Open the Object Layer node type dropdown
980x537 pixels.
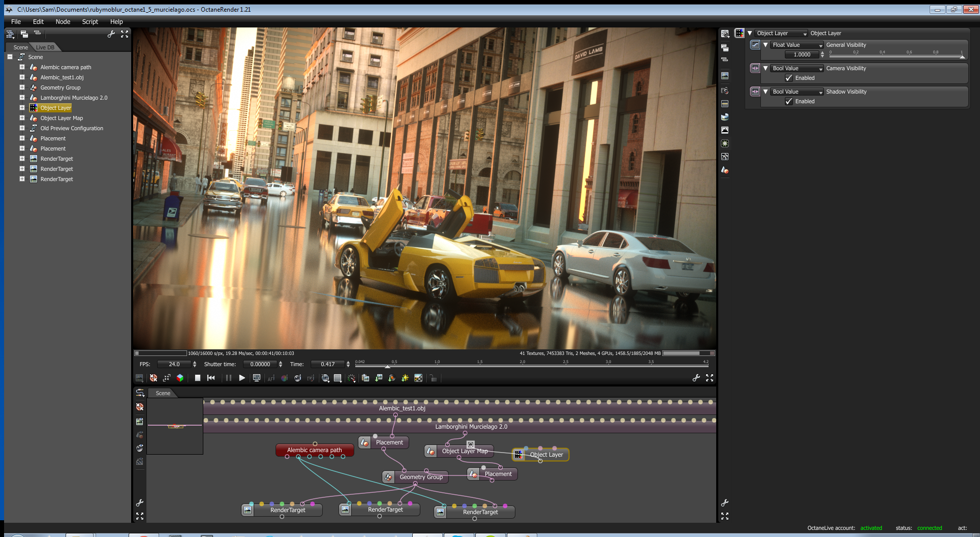tap(781, 34)
